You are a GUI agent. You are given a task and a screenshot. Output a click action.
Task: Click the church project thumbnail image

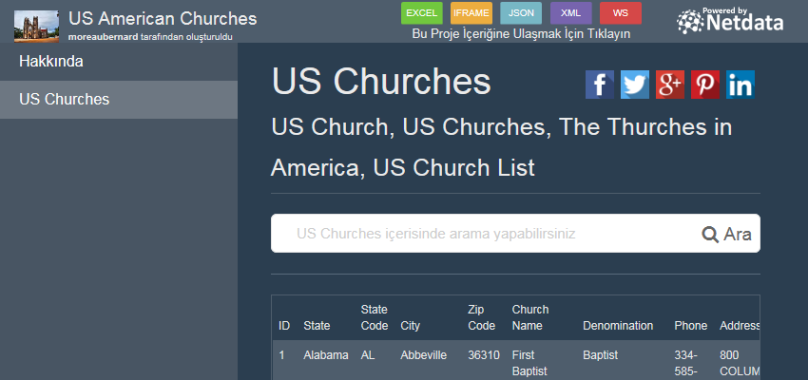pyautogui.click(x=37, y=26)
